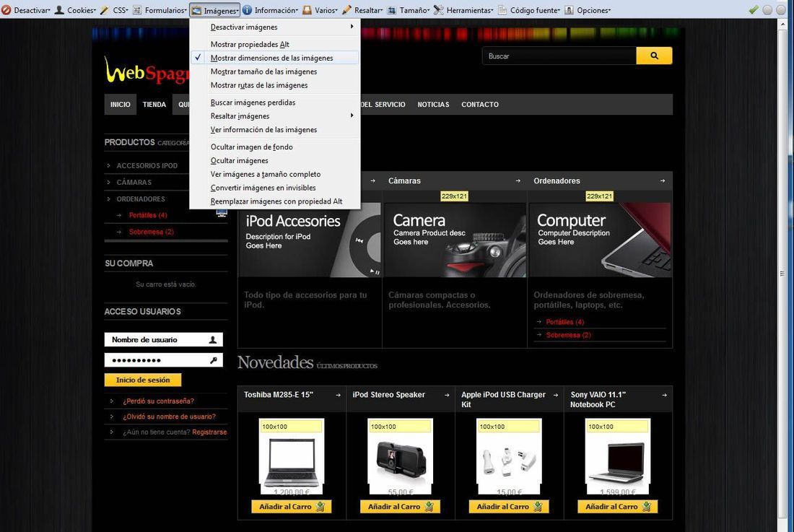Image resolution: width=794 pixels, height=532 pixels.
Task: Expand Resaltar imágenes submenu
Action: (x=275, y=116)
